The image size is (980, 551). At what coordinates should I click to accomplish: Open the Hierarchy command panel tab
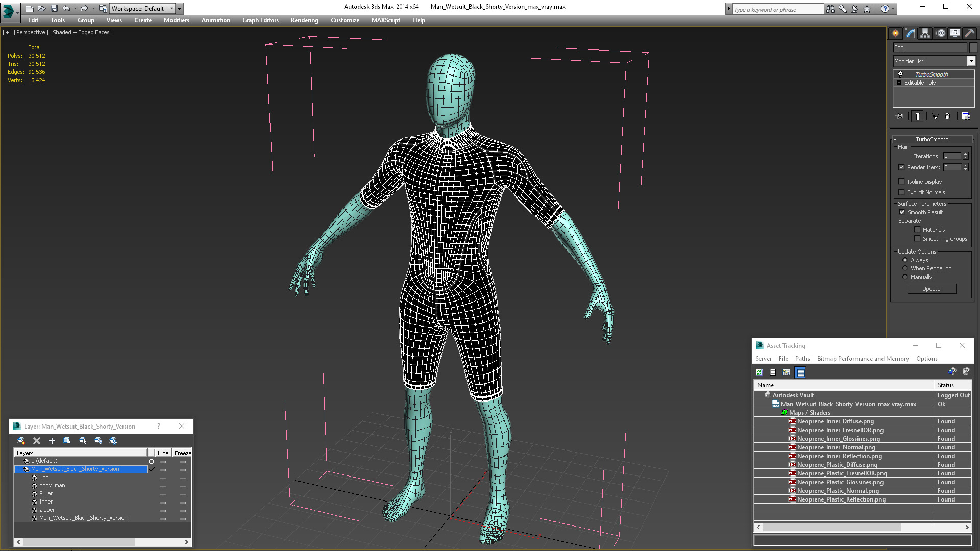[925, 33]
